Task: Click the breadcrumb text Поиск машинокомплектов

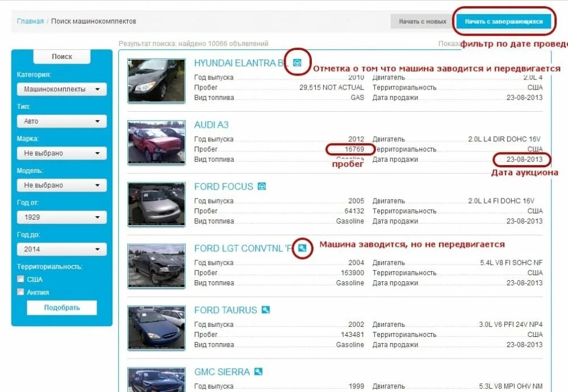Action: click(x=94, y=22)
